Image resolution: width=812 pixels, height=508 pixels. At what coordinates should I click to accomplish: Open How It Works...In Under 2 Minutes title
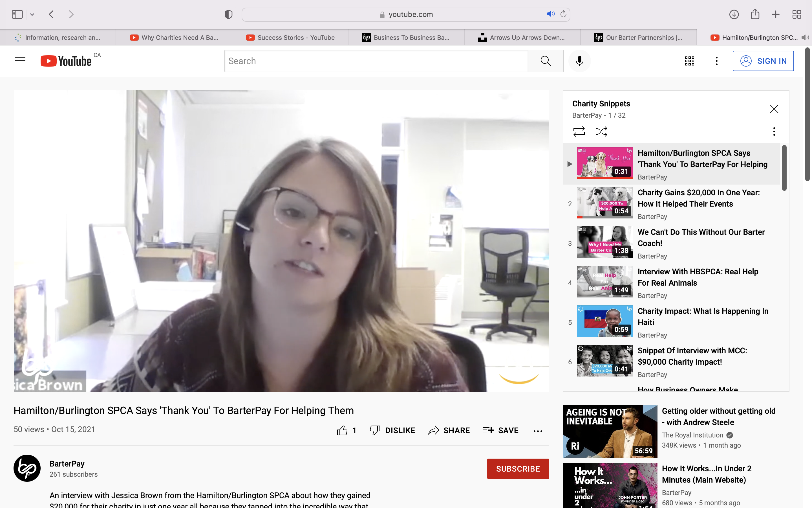(707, 474)
